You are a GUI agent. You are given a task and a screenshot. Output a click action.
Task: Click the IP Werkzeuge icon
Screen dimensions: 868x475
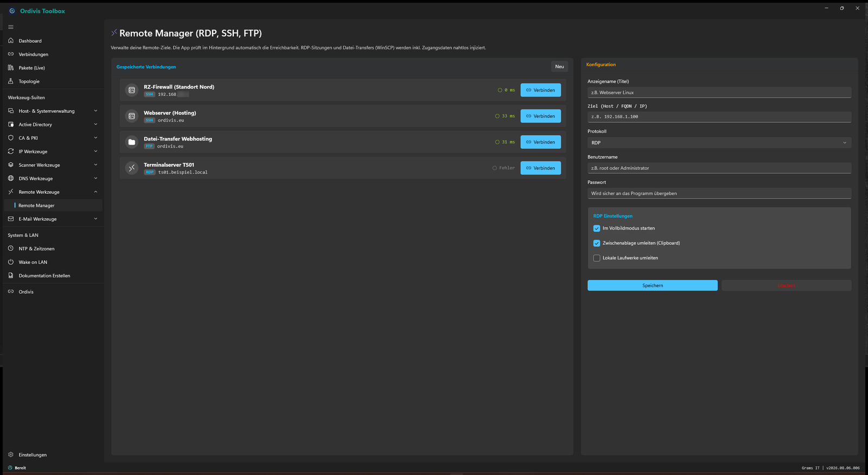pyautogui.click(x=11, y=151)
